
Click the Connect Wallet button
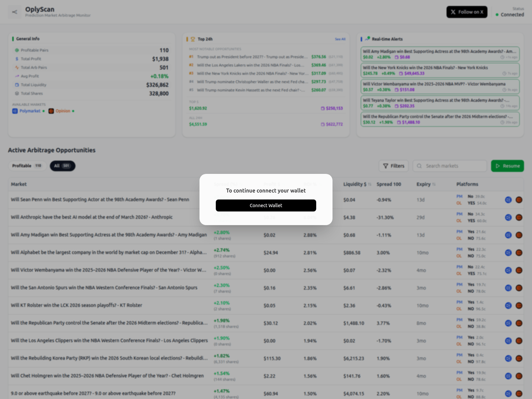click(266, 205)
